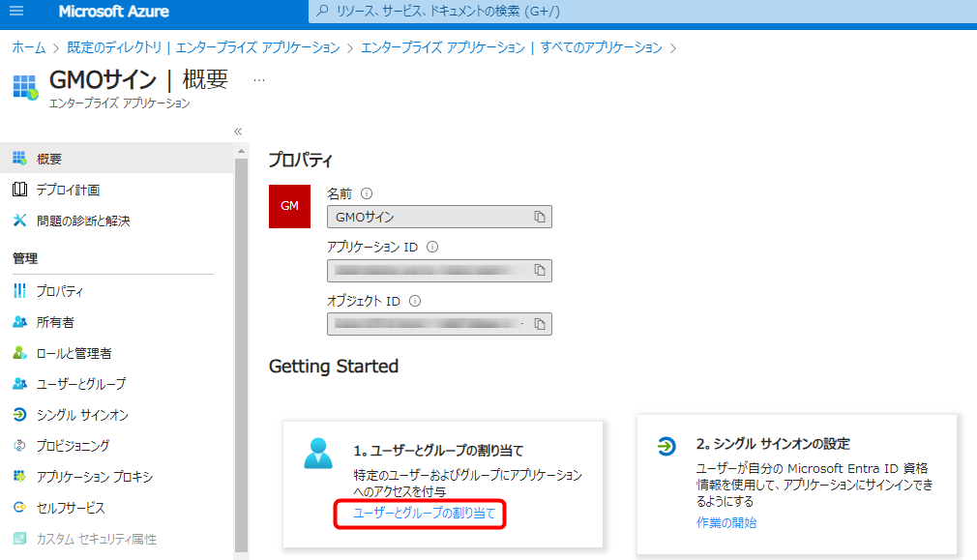Click the 概要 grid icon in the sidebar

(x=20, y=159)
